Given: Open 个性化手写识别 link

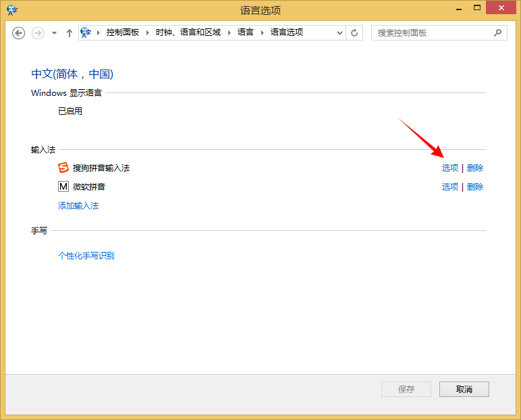Looking at the screenshot, I should tap(86, 256).
